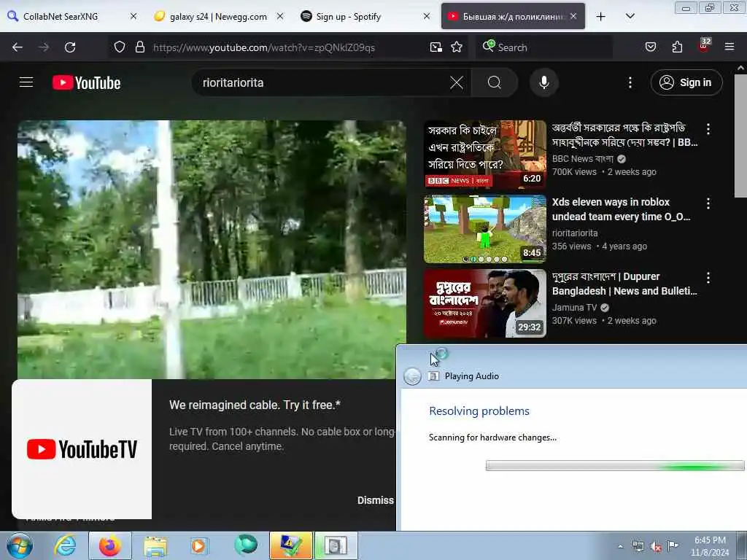The height and width of the screenshot is (560, 747).
Task: Click the YouTubeTV promo logo image
Action: [x=82, y=449]
